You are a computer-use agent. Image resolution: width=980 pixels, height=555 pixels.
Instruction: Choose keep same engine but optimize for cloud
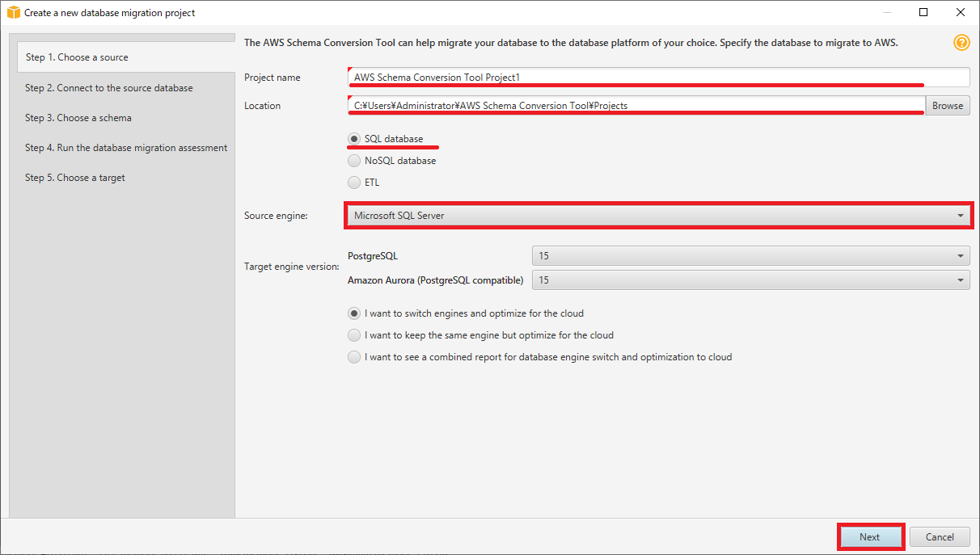pyautogui.click(x=354, y=334)
